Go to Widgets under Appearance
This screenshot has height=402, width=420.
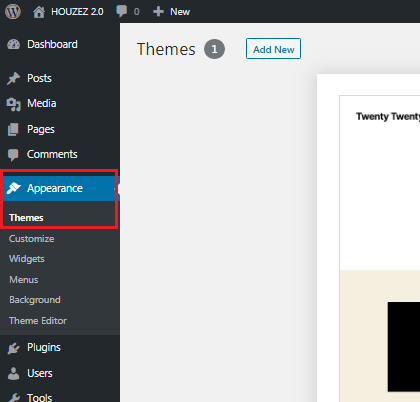[27, 259]
